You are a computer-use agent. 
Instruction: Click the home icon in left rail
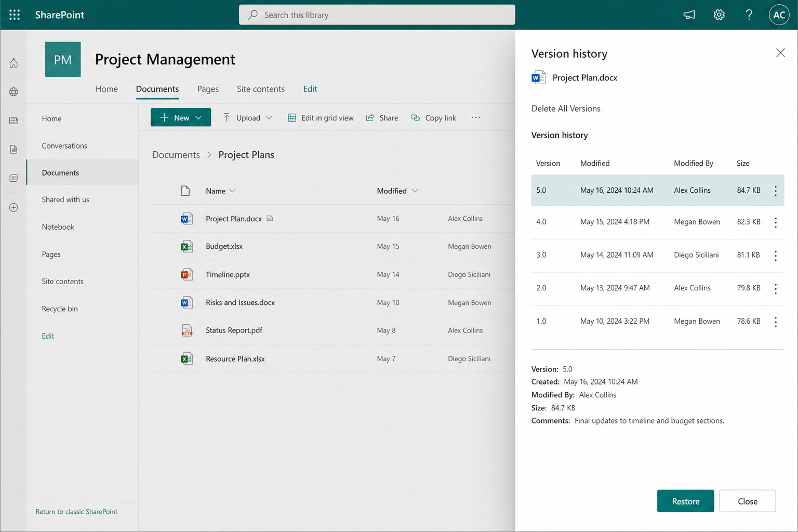click(x=14, y=63)
